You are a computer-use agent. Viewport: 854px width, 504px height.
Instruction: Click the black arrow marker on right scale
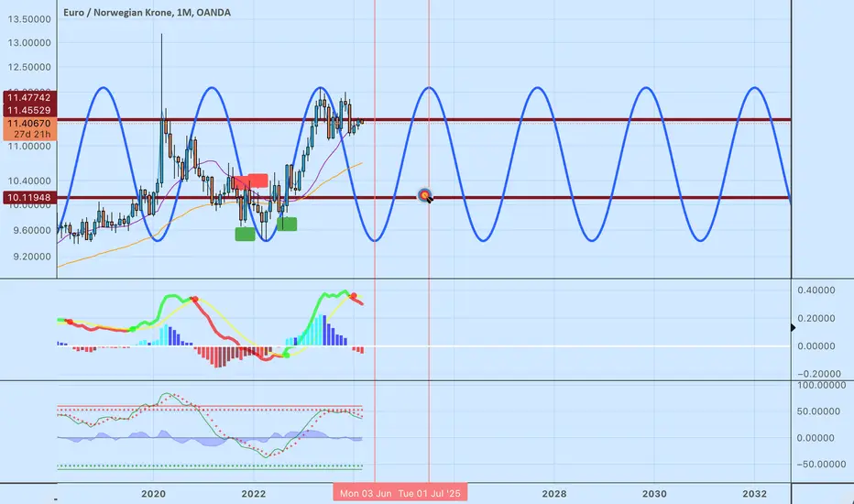coord(793,327)
